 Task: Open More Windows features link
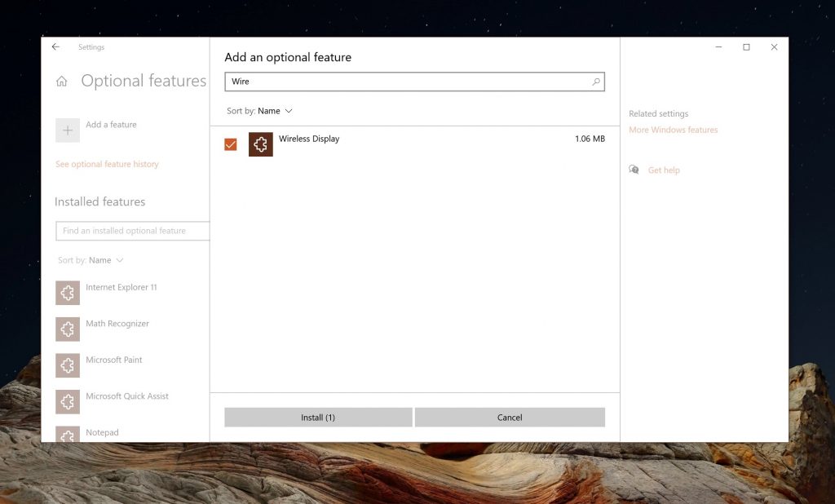[x=673, y=130]
